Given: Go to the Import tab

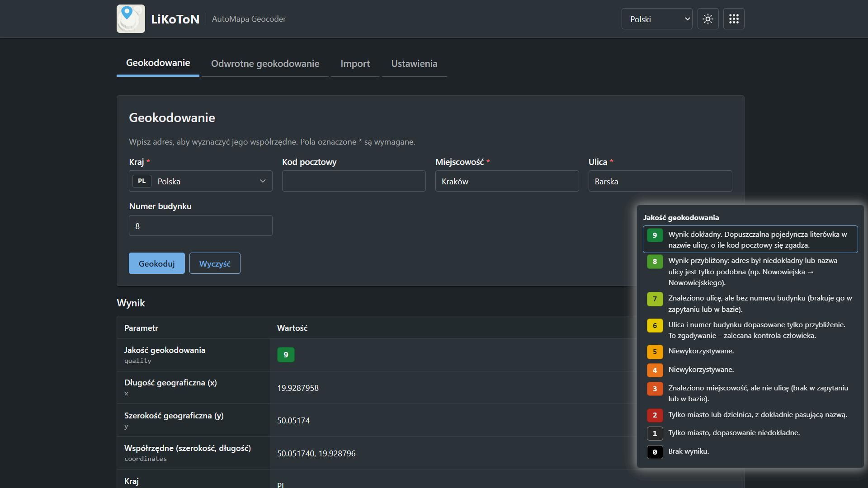Looking at the screenshot, I should point(355,64).
